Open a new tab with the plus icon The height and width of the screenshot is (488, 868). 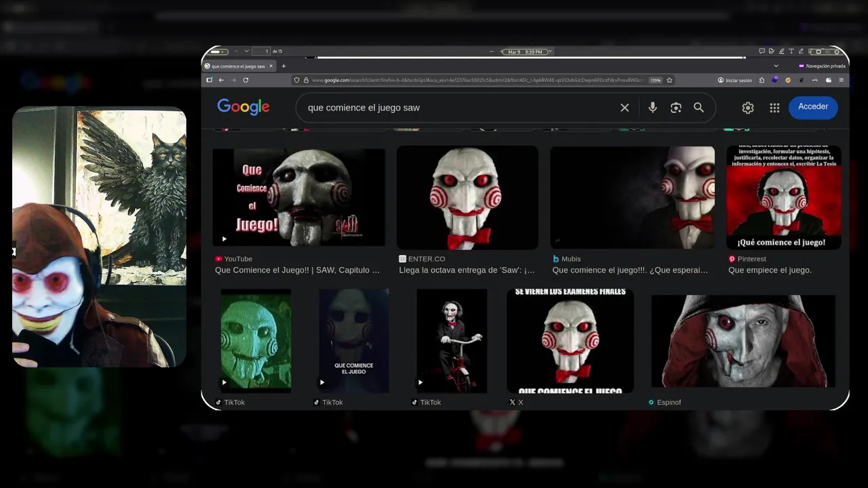click(x=284, y=66)
